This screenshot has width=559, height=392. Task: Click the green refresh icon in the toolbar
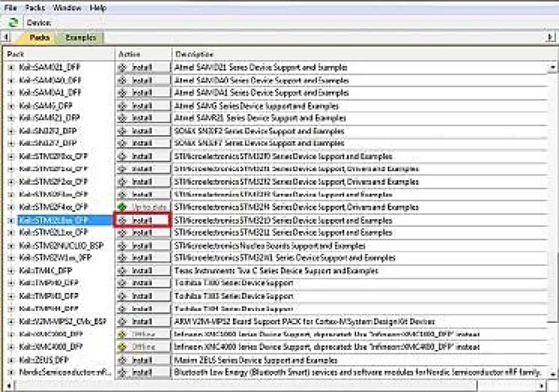pos(13,22)
